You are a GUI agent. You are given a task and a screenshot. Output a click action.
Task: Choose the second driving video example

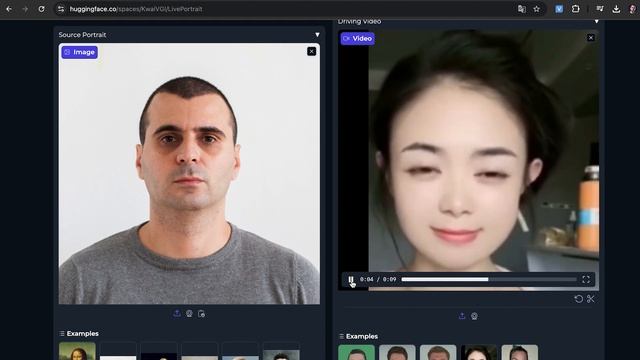tap(397, 352)
